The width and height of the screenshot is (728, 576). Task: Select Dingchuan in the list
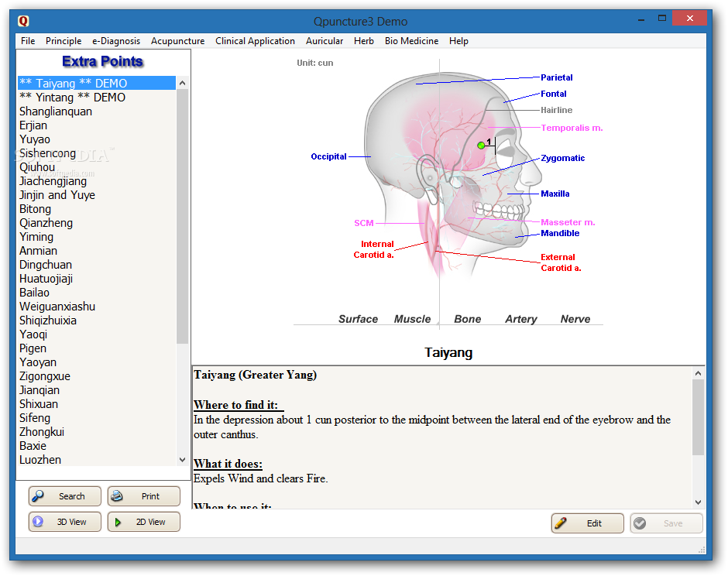(x=97, y=265)
